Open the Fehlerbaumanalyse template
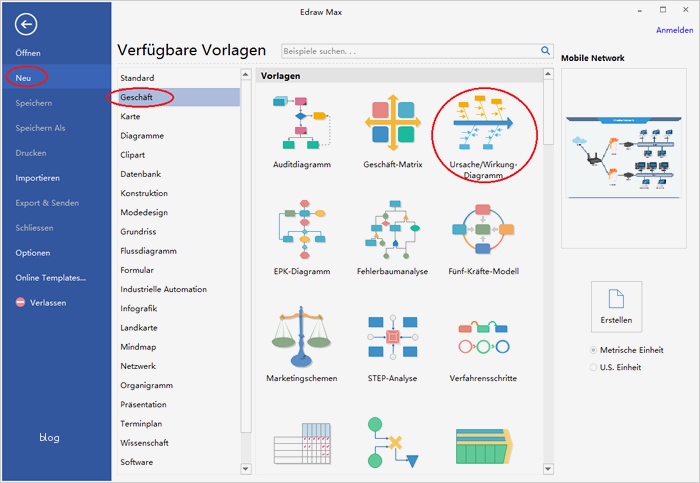 (392, 238)
